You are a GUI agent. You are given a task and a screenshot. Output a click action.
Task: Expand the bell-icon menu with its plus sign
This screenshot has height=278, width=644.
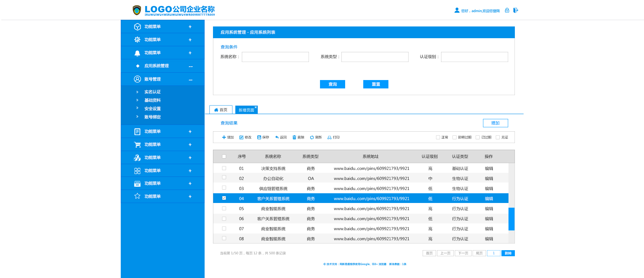click(x=190, y=53)
